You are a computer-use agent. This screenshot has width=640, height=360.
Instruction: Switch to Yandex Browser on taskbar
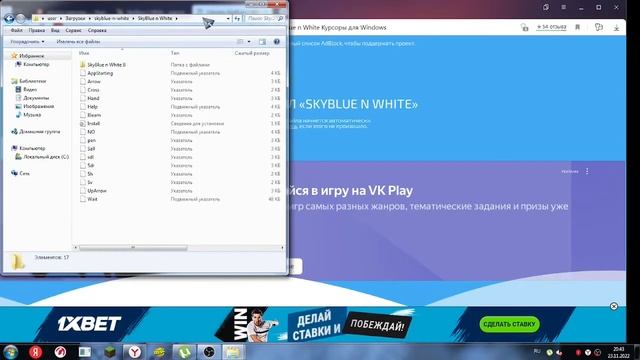tap(134, 352)
